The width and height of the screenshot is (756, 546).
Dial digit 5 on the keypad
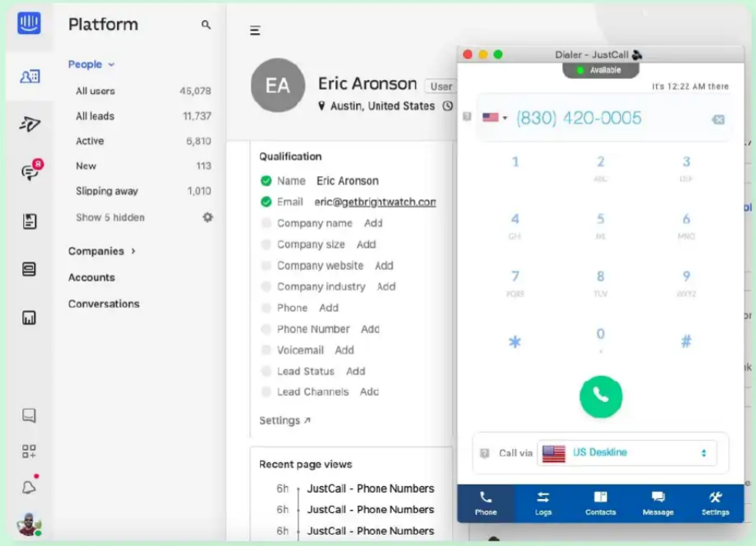601,225
